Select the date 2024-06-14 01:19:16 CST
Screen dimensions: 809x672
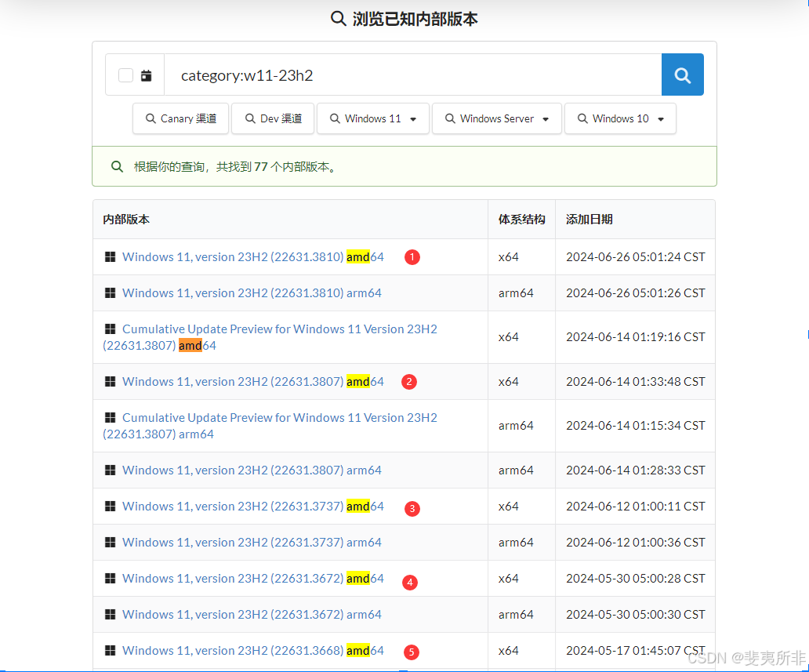[x=636, y=337]
